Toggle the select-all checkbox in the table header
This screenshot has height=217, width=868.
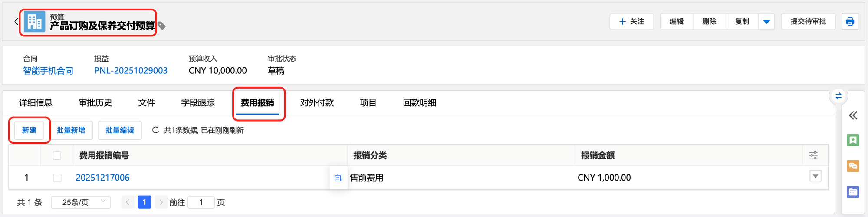57,155
